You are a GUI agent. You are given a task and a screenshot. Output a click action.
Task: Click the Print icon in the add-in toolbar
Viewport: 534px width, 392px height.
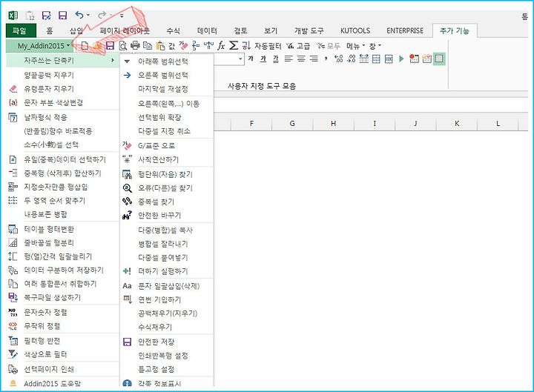pos(135,45)
